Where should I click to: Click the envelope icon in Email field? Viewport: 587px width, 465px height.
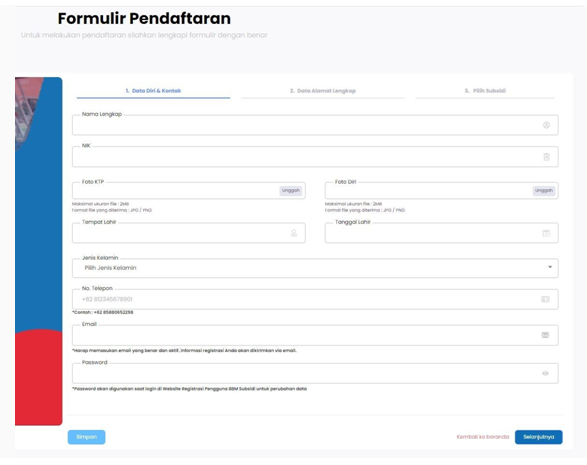545,335
